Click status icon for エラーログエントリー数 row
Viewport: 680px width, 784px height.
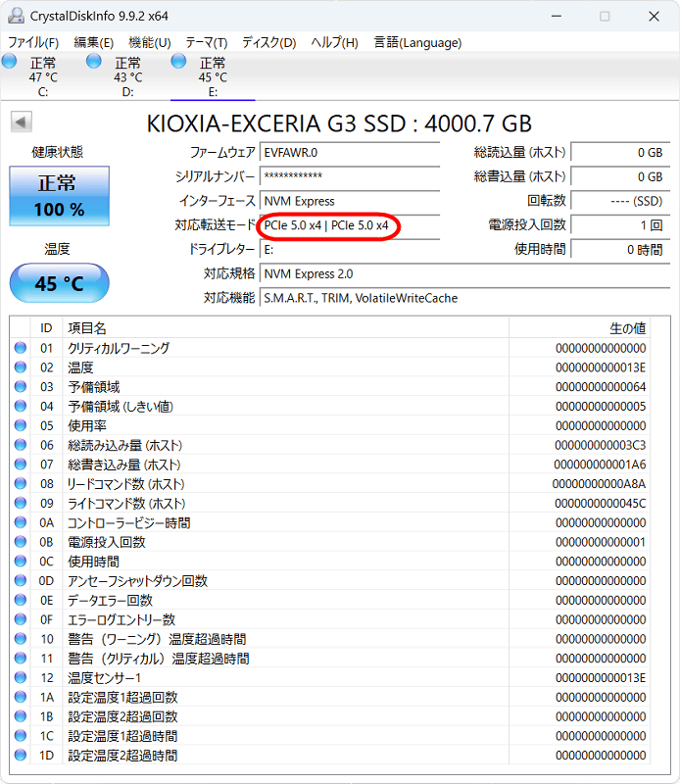click(20, 619)
